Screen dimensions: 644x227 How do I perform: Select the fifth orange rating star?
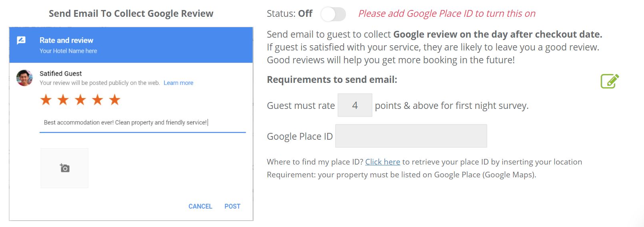(115, 100)
